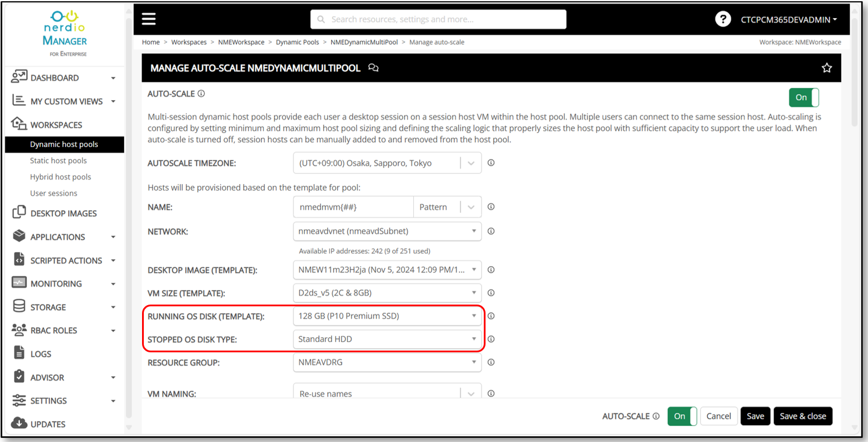Open the help question mark icon
The image size is (868, 442).
pyautogui.click(x=722, y=19)
